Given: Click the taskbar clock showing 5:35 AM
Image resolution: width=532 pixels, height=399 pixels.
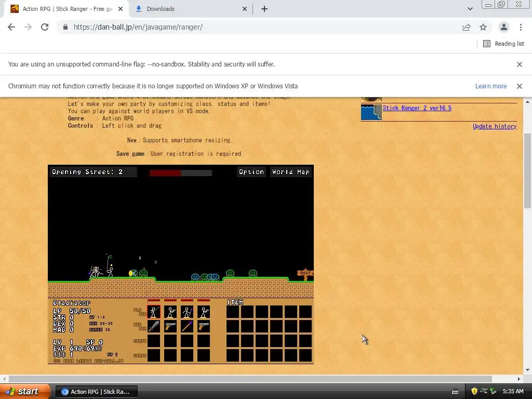Looking at the screenshot, I should coord(513,391).
